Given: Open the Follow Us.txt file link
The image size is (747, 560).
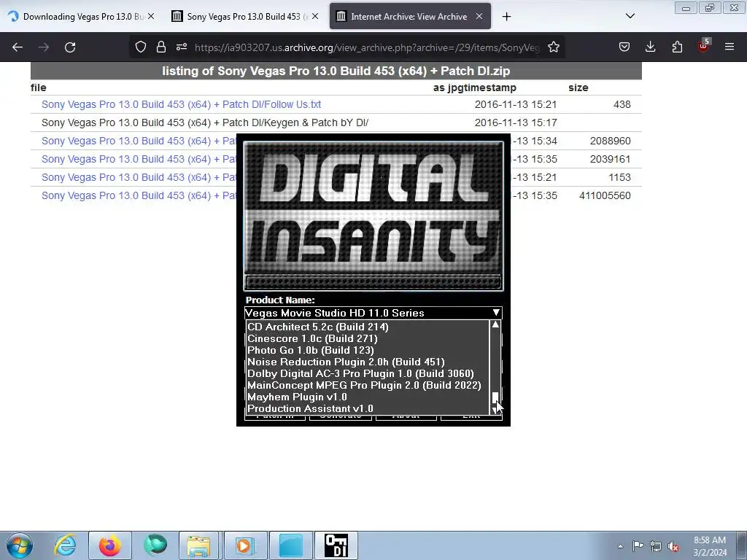Looking at the screenshot, I should 181,104.
